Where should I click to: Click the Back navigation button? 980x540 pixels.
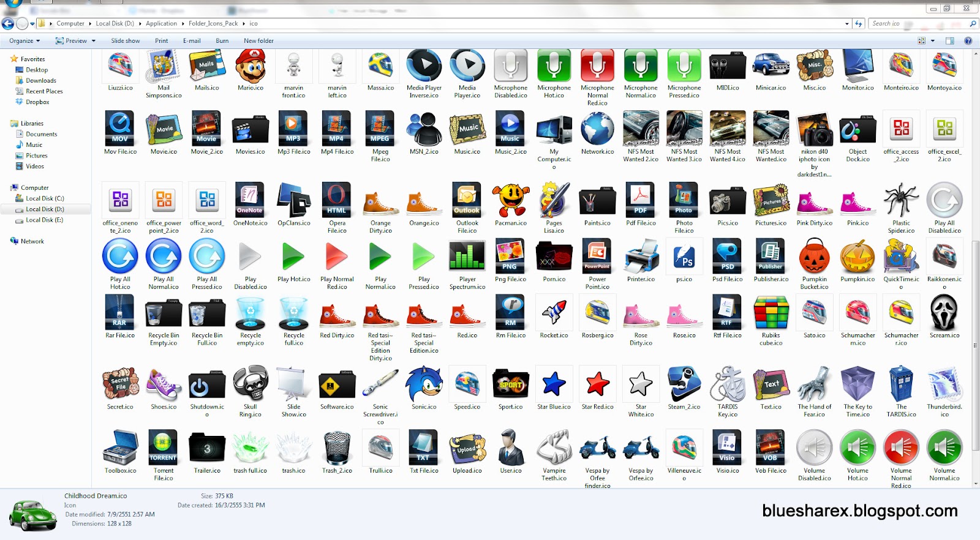click(8, 24)
